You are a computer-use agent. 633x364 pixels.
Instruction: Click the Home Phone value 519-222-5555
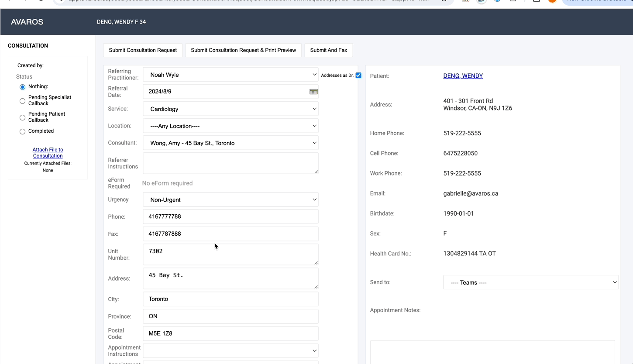462,133
